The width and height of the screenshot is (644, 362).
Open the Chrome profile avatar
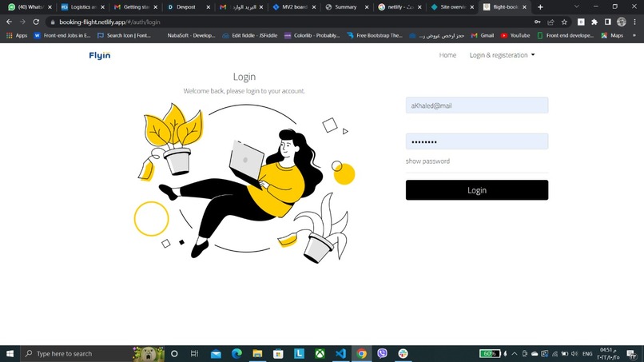click(622, 22)
